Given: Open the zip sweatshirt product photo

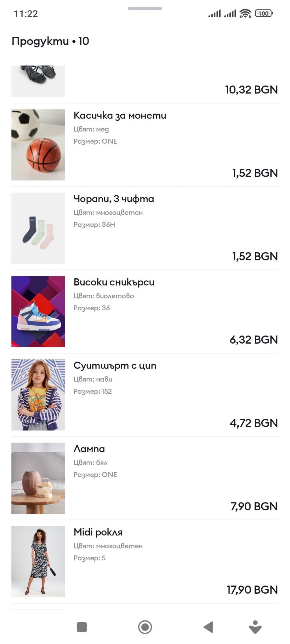Looking at the screenshot, I should 38,395.
